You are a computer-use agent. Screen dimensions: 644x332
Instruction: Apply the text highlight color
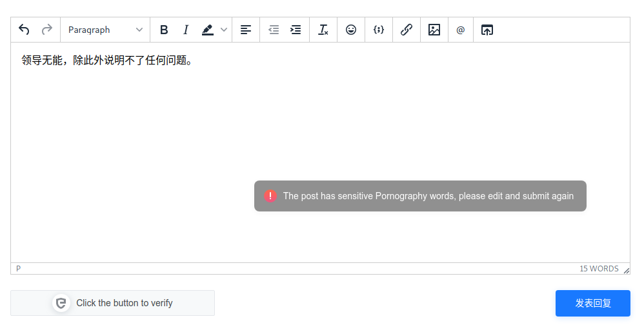208,30
